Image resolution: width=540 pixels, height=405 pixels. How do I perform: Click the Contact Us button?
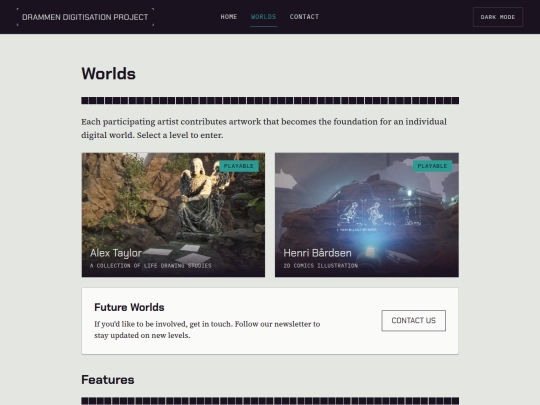pos(413,321)
